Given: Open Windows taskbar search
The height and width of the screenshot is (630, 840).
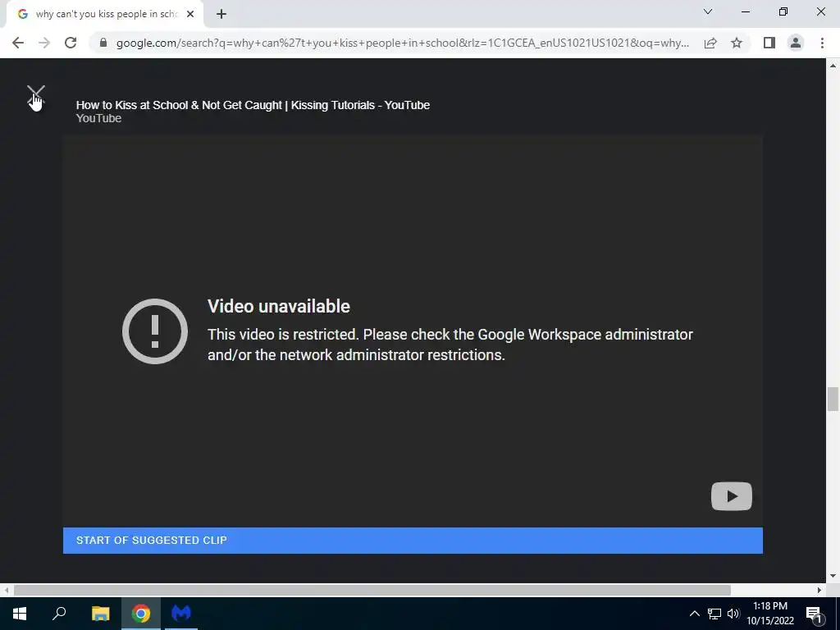Looking at the screenshot, I should coord(59,614).
